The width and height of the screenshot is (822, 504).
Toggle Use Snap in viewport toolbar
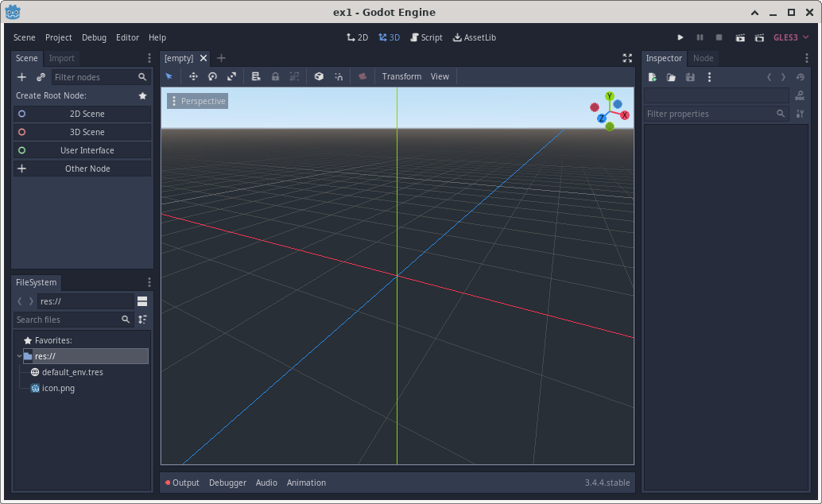[339, 76]
